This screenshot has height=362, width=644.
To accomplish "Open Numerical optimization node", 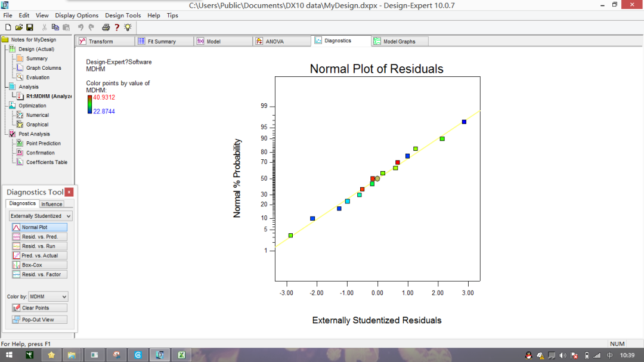I will click(x=38, y=116).
